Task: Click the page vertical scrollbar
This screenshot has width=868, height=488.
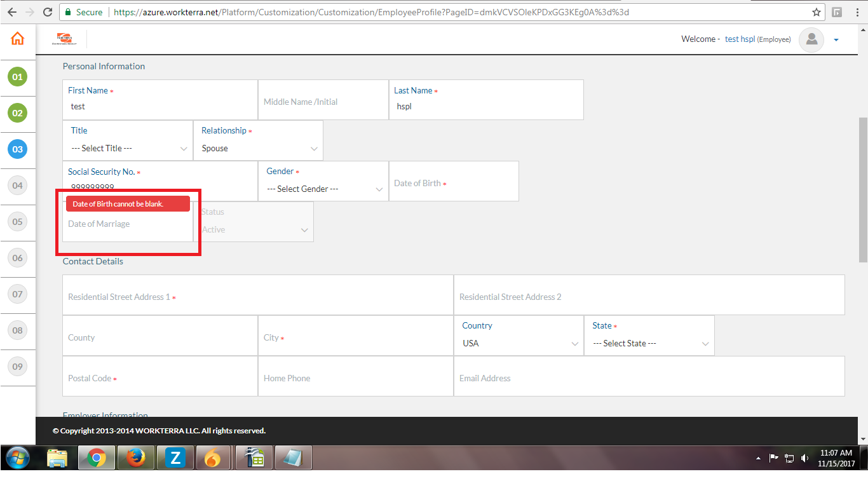Action: point(862,189)
